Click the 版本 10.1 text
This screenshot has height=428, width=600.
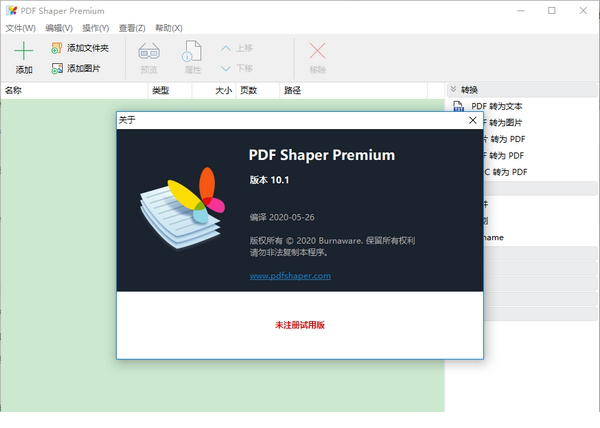tap(269, 180)
